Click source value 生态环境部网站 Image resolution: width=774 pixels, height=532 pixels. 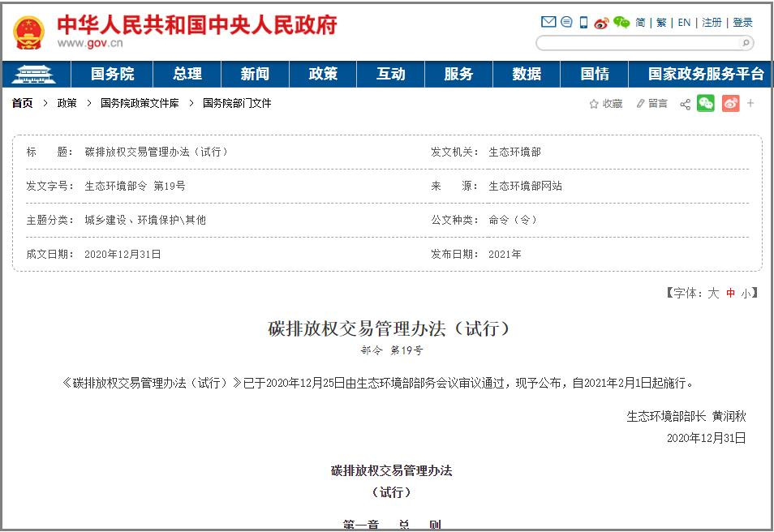click(525, 186)
